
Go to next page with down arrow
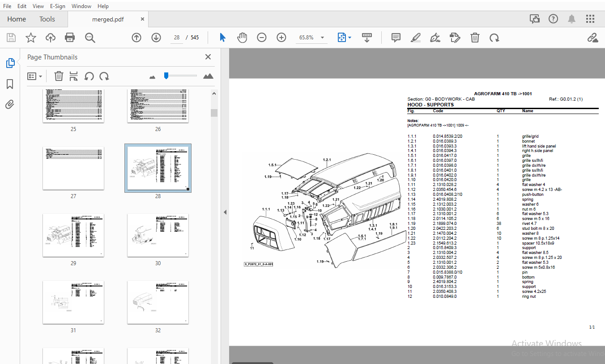tap(156, 38)
